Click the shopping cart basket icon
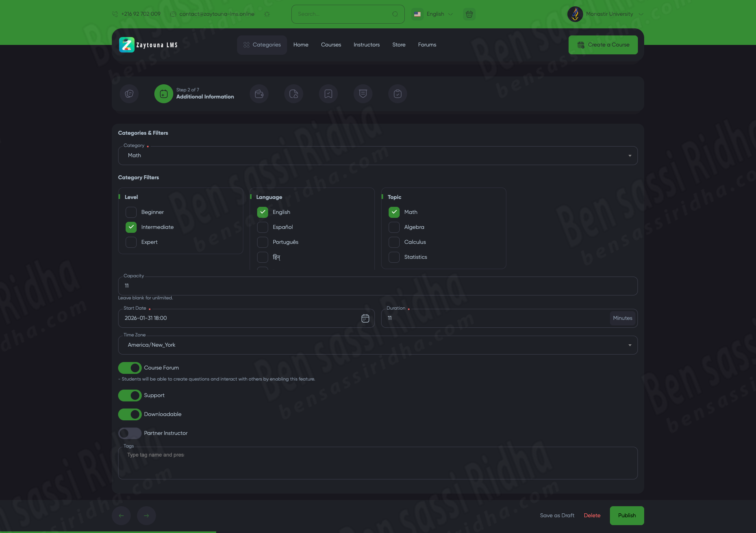This screenshot has width=756, height=533. [x=469, y=14]
